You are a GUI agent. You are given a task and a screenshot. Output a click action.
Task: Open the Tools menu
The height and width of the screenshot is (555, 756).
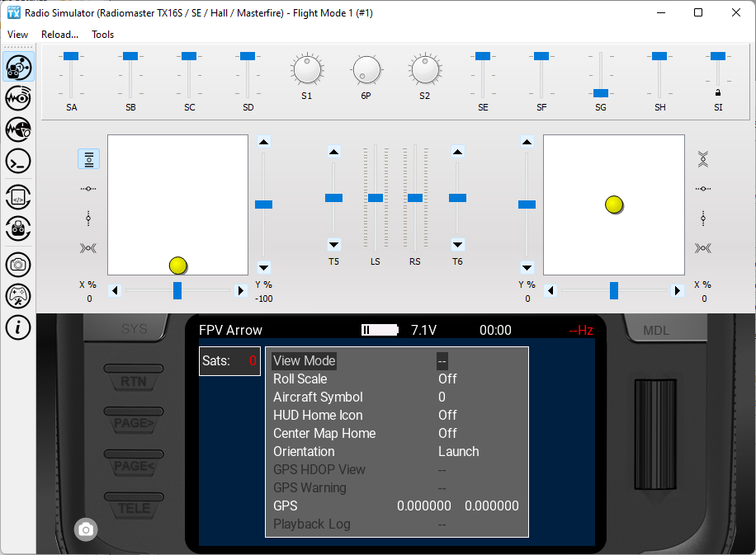click(102, 35)
